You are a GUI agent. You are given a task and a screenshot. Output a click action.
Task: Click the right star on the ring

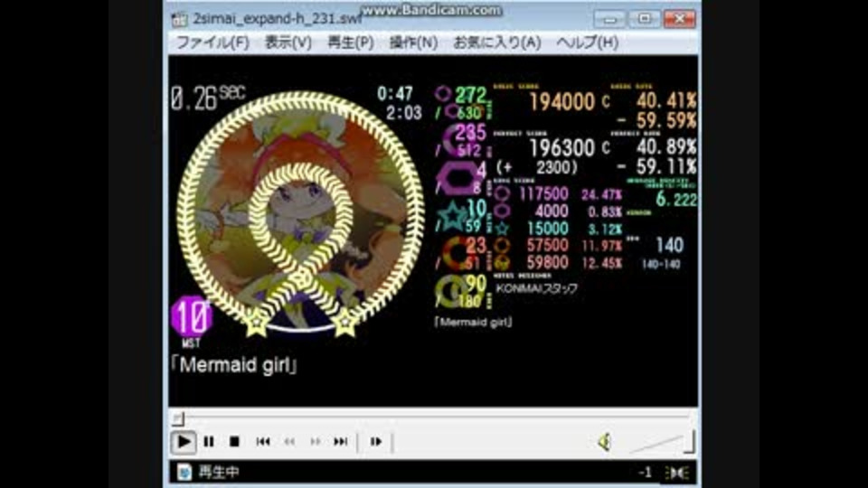click(x=344, y=322)
